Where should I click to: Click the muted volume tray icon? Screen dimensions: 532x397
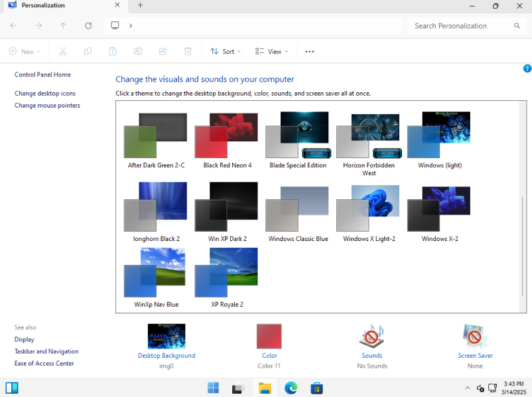coord(480,388)
